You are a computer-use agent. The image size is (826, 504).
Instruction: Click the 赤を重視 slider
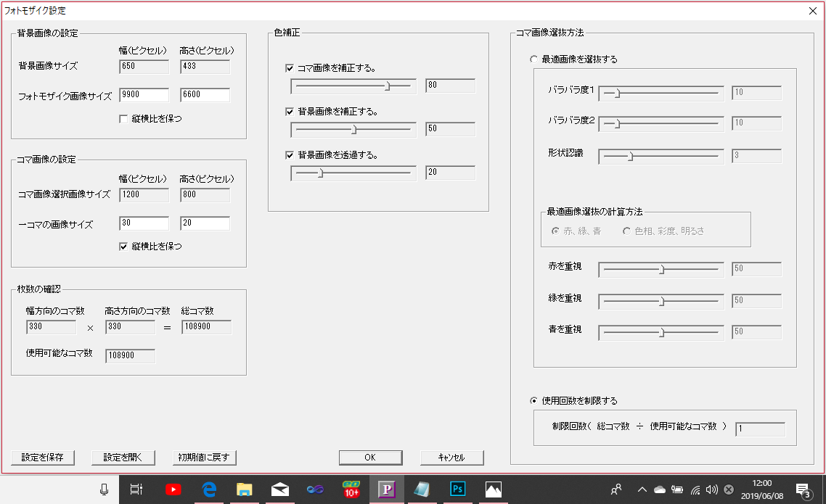click(x=661, y=270)
